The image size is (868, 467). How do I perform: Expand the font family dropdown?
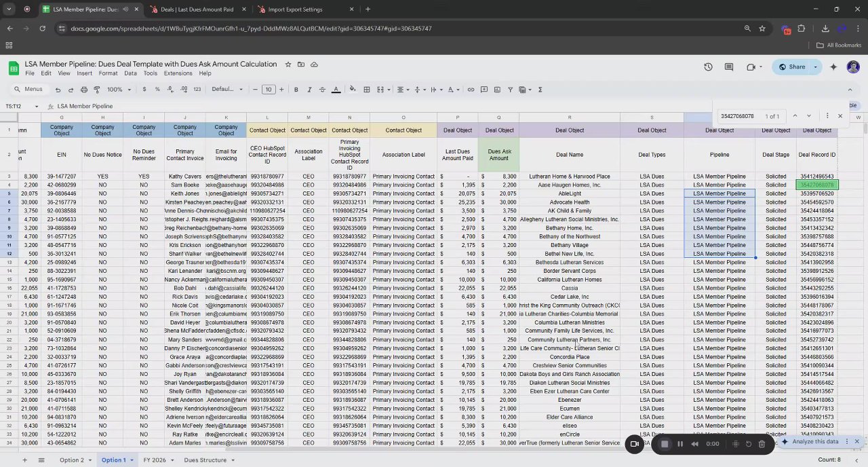[227, 90]
